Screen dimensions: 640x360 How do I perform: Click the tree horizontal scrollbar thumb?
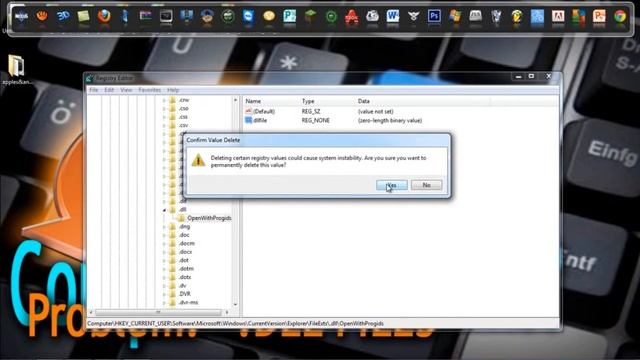click(x=158, y=312)
